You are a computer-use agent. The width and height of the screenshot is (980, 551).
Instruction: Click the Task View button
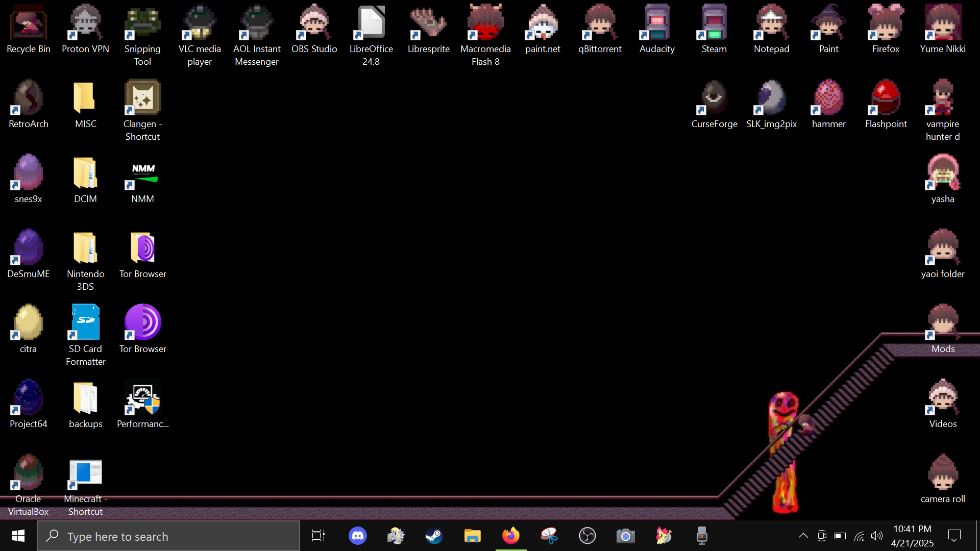pos(318,536)
